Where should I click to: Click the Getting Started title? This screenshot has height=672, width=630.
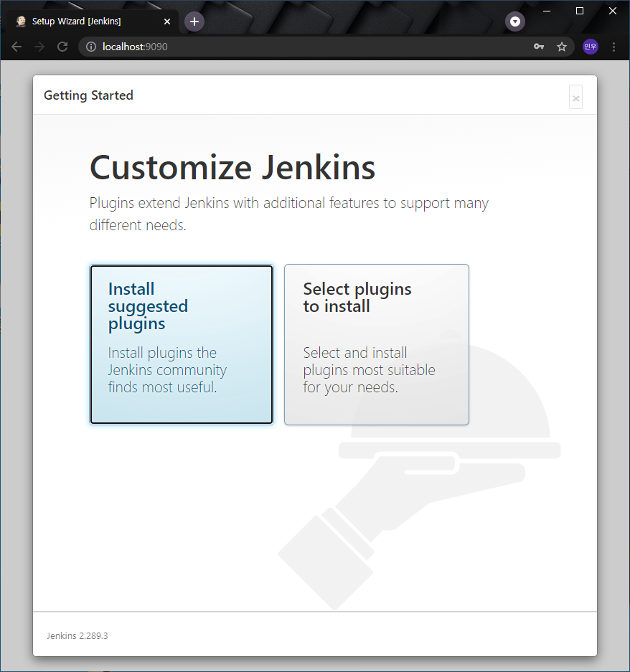[x=88, y=95]
